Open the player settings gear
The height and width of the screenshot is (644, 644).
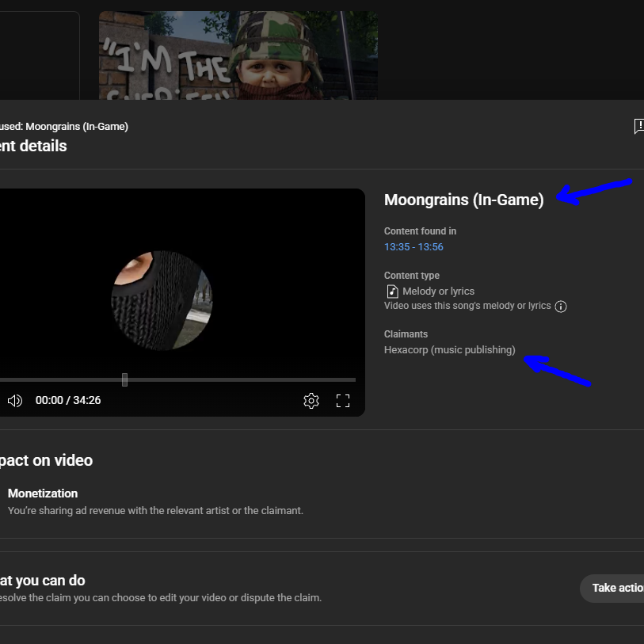click(x=311, y=401)
